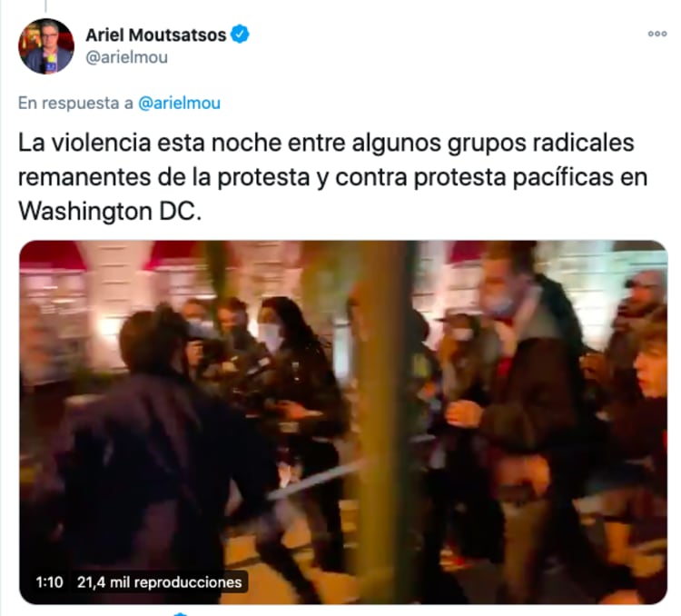Open the tweet's three-dot more options menu
This screenshot has height=616, width=681.
click(656, 34)
